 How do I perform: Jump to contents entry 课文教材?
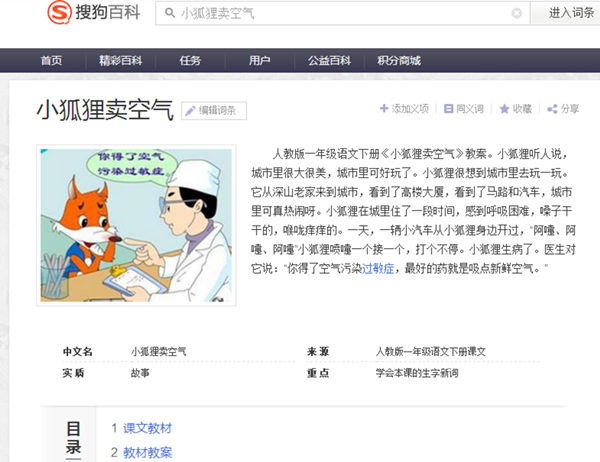[x=147, y=428]
